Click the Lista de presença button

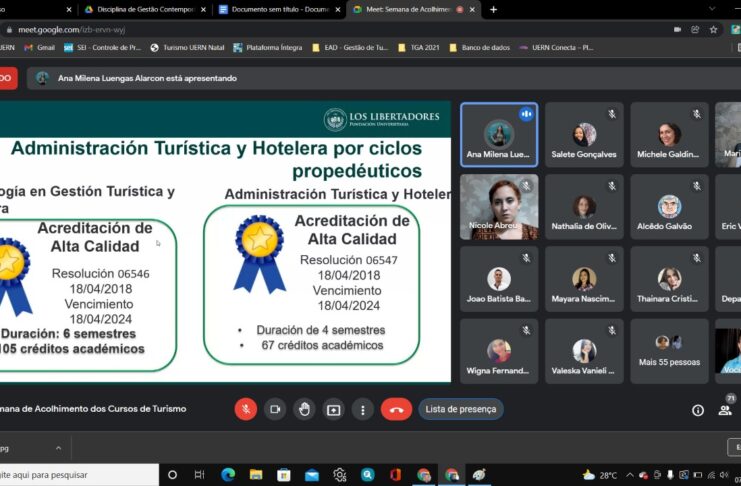pyautogui.click(x=461, y=409)
